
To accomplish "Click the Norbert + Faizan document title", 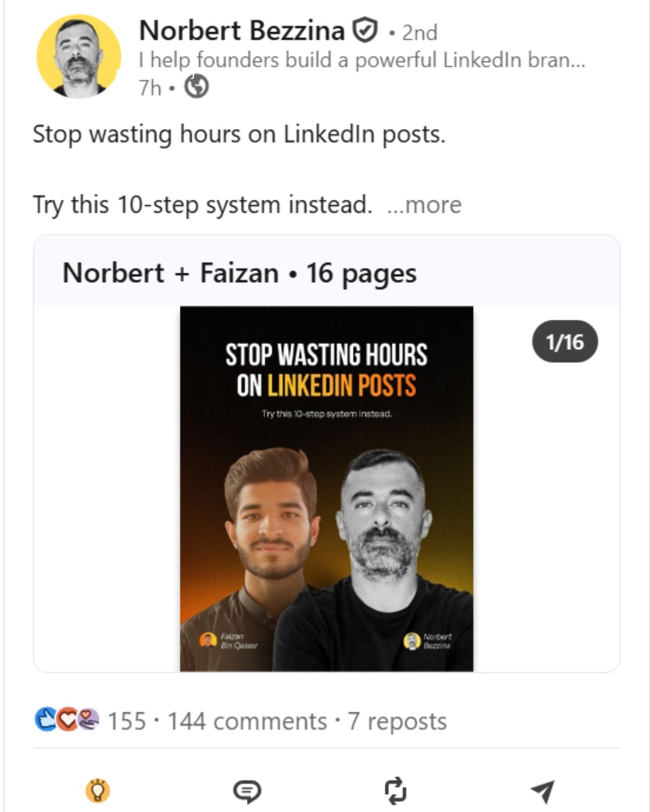I will [239, 272].
